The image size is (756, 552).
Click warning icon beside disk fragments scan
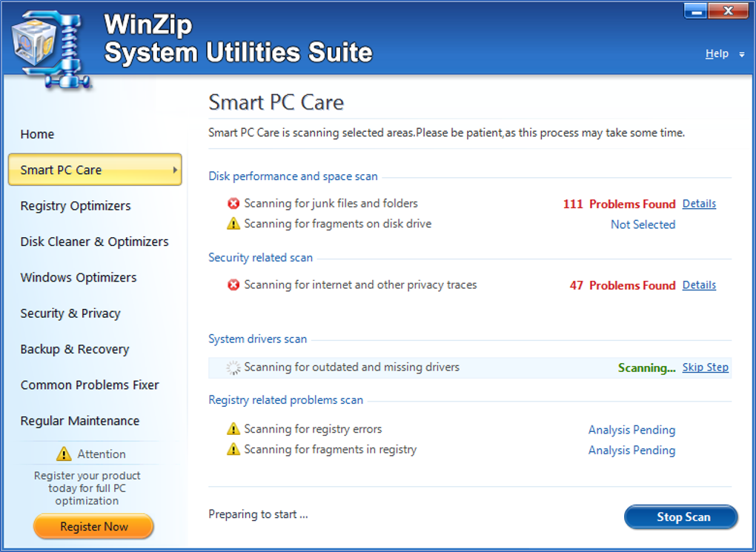coord(233,224)
